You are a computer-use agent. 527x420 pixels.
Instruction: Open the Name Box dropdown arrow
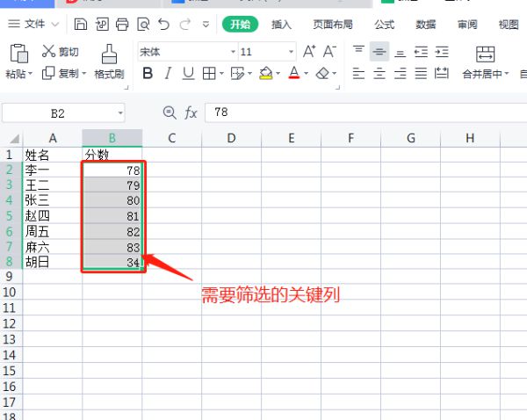120,113
